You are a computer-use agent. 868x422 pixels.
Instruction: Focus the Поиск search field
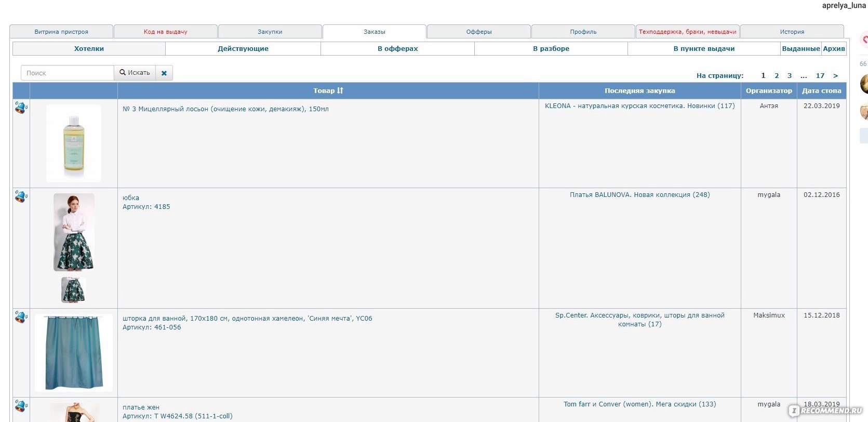[68, 73]
